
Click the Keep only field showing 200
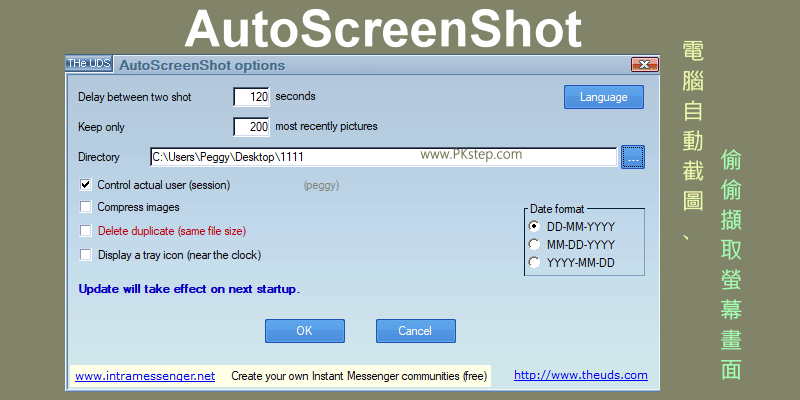252,127
